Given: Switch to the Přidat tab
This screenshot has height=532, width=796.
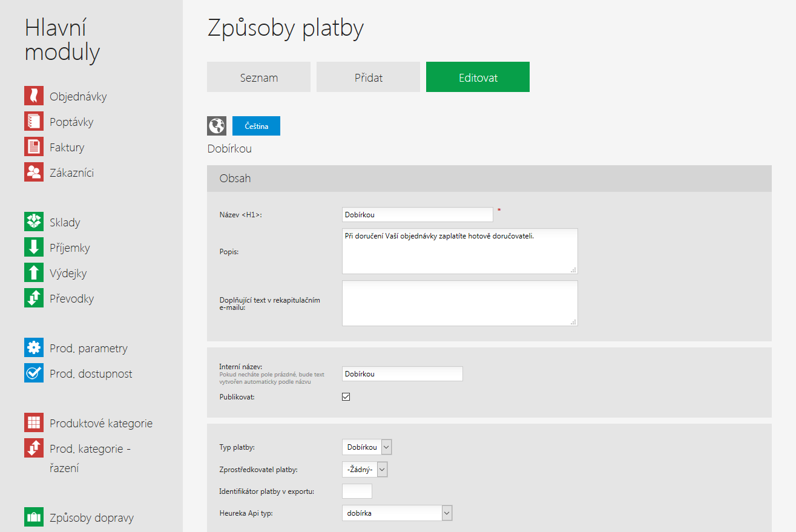Looking at the screenshot, I should [x=368, y=77].
